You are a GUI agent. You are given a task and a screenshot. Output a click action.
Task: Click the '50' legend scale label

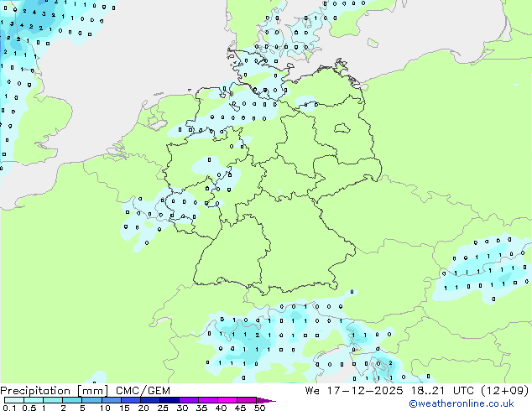click(259, 408)
